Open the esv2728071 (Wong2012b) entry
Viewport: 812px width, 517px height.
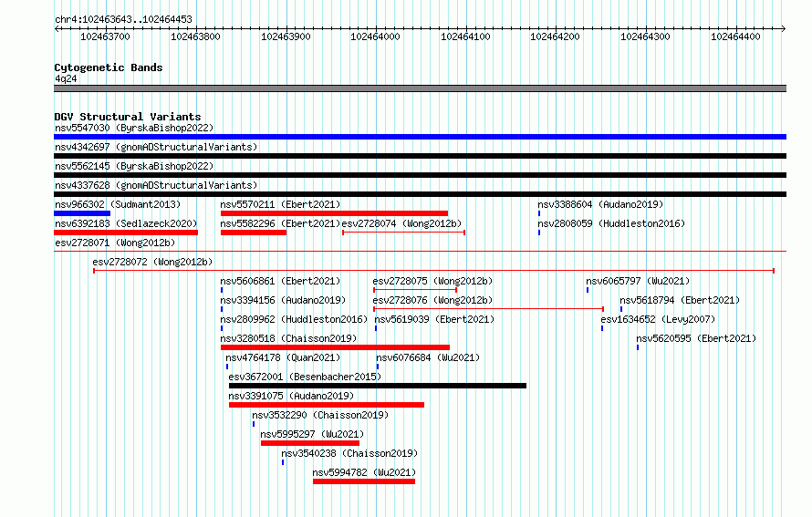click(115, 243)
